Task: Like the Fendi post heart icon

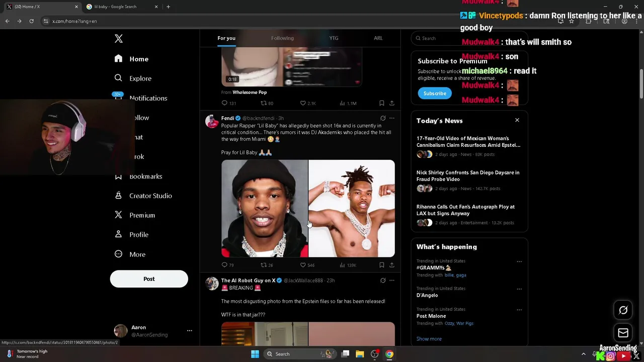Action: (303, 265)
